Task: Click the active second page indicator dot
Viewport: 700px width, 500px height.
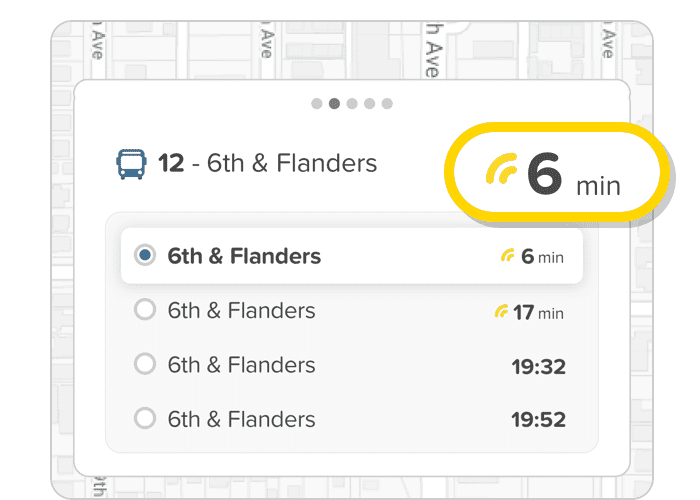Action: [334, 104]
